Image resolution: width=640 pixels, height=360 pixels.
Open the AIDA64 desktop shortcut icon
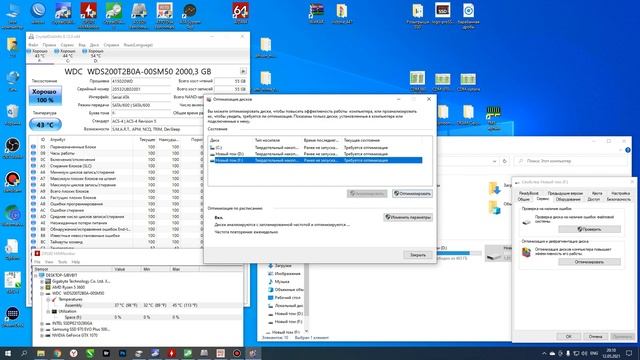[x=240, y=12]
